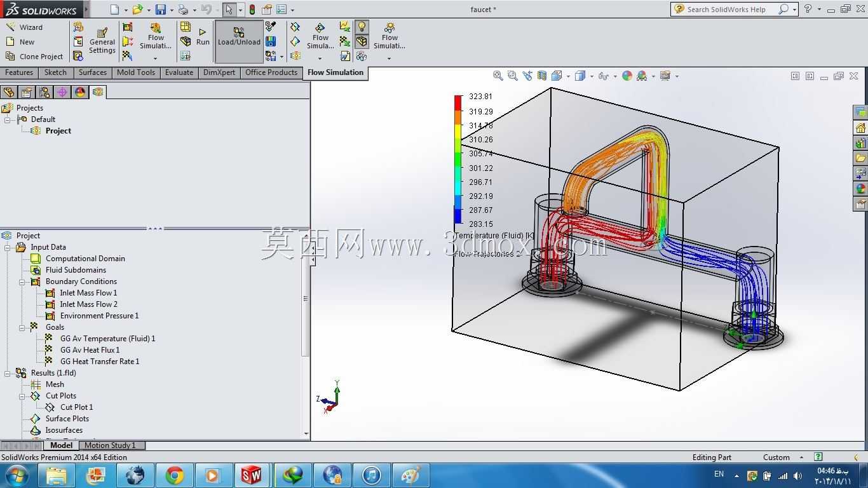868x488 pixels.
Task: Click the Edit Appearance color ball icon
Action: (627, 76)
